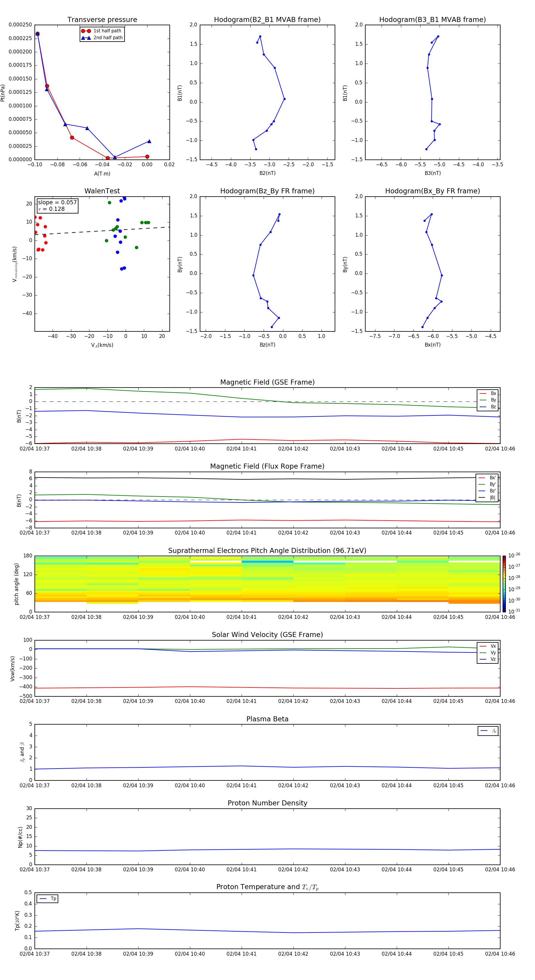The image size is (535, 980).
Task: Click the 'r = 0.128' annotation
Action: (51, 209)
